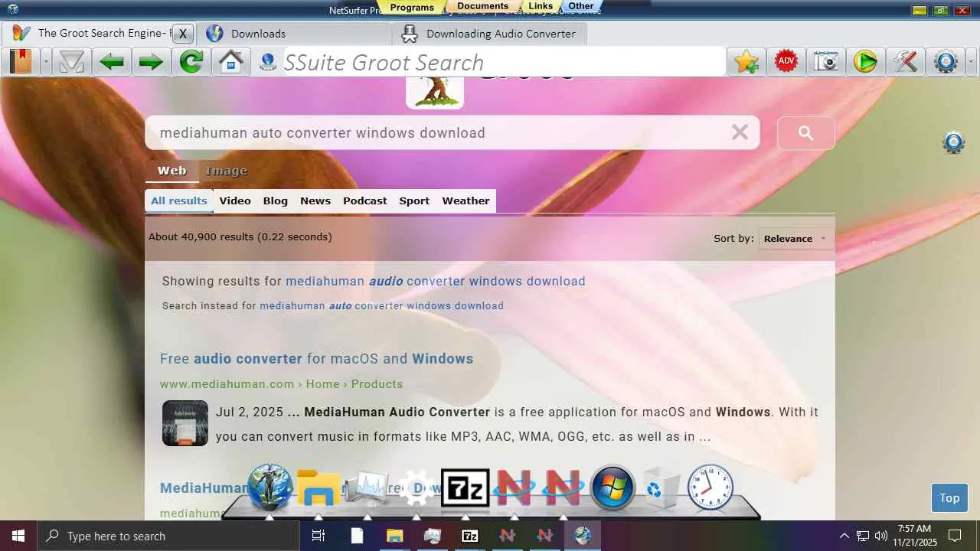The image size is (980, 551).
Task: Search instead for 'mediahuman auto converter' link
Action: pyautogui.click(x=381, y=305)
